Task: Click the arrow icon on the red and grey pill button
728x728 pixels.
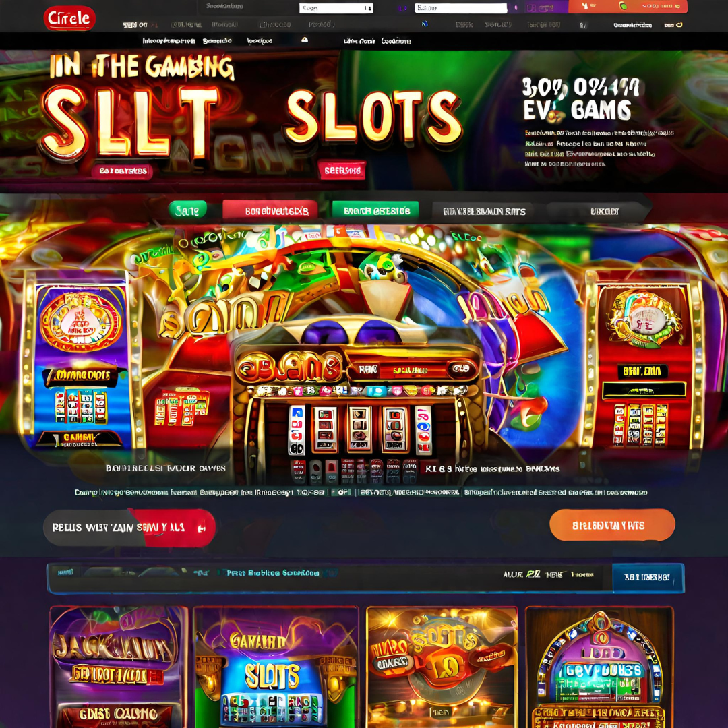Action: click(x=202, y=528)
